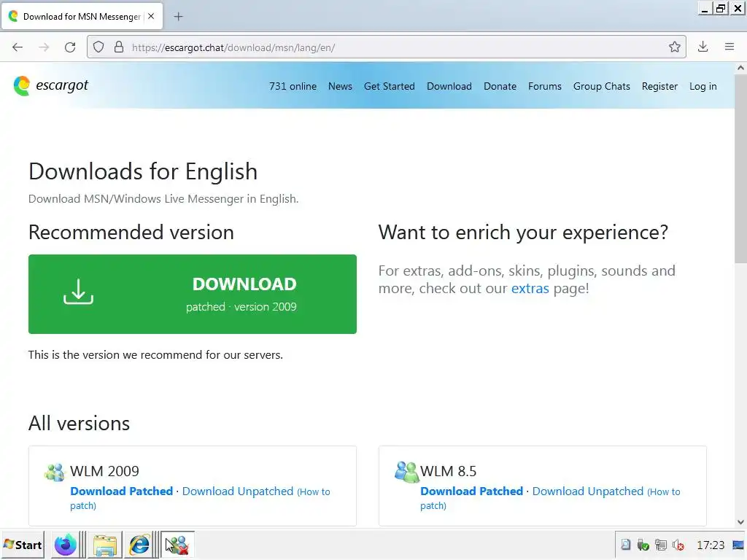Reload the current page

[x=70, y=47]
